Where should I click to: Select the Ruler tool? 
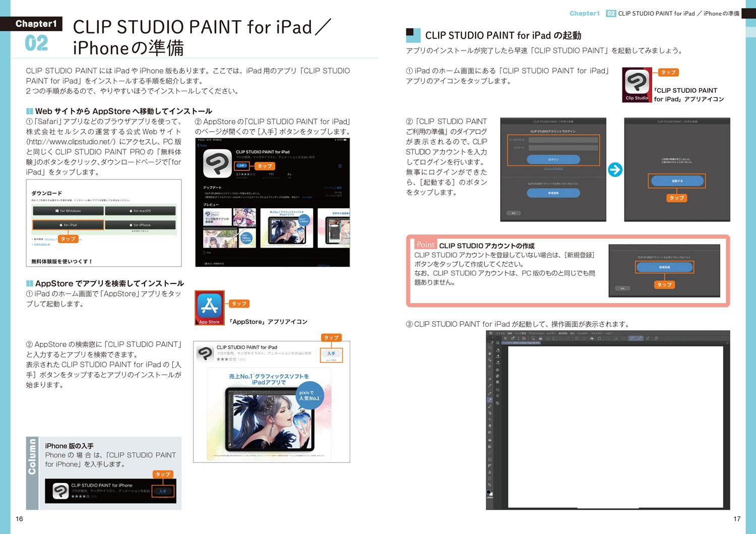pyautogui.click(x=490, y=466)
